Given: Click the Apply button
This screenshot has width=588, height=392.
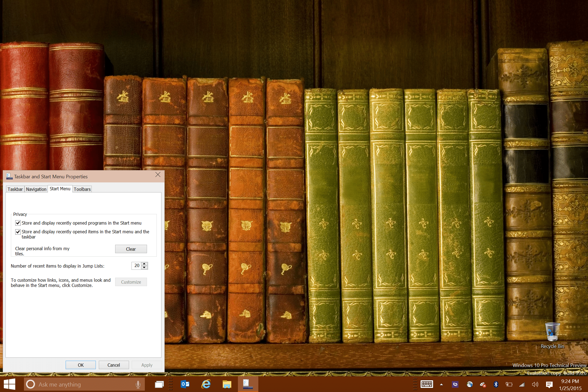Looking at the screenshot, I should click(147, 365).
